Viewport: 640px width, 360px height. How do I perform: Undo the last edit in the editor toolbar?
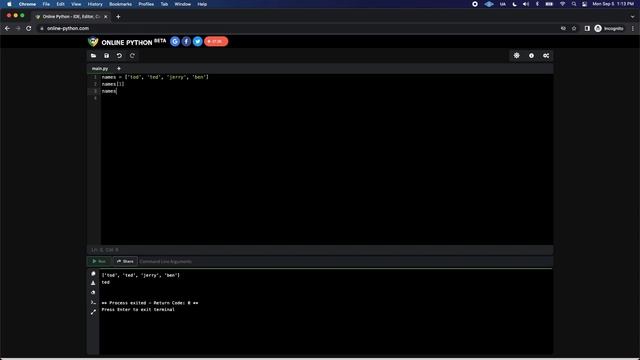119,56
